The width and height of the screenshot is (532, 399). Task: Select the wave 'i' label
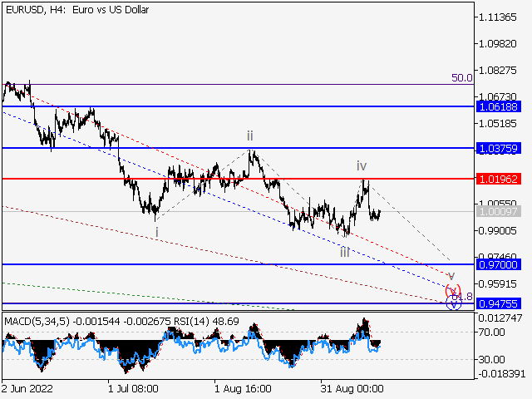point(157,233)
